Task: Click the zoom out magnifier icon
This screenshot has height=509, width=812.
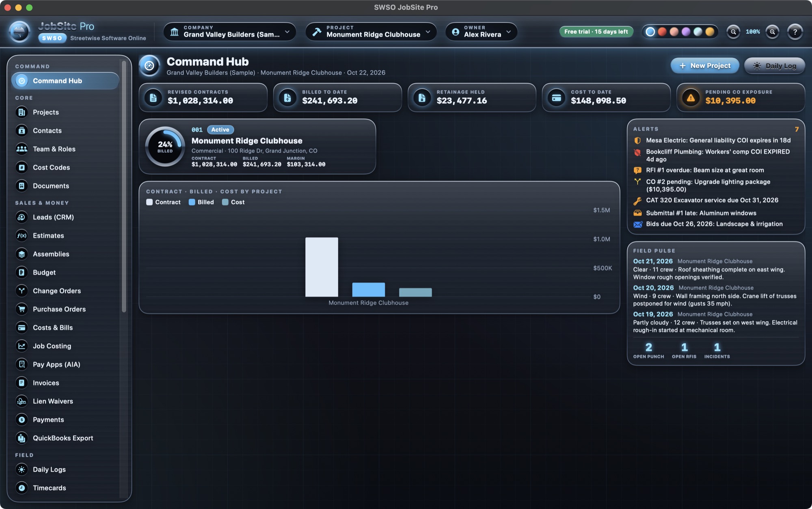Action: point(733,32)
